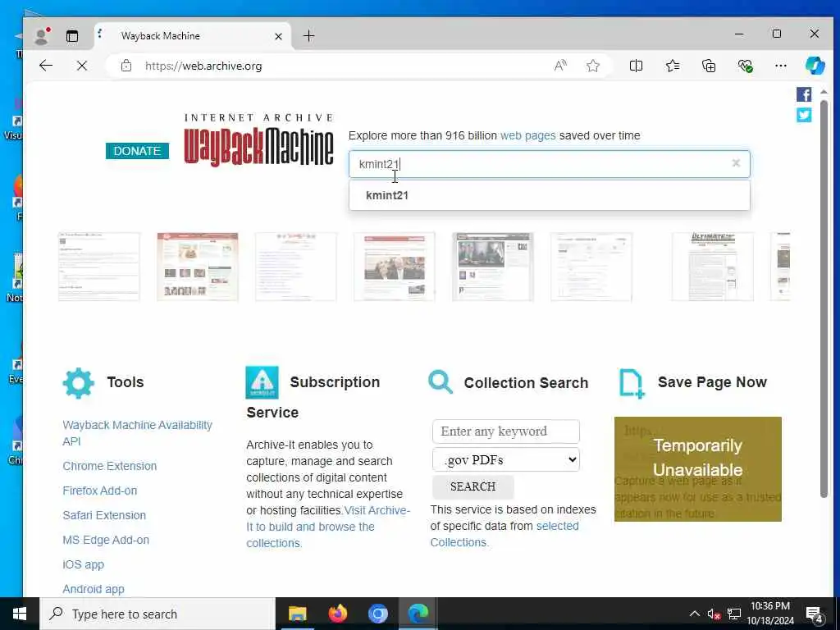The height and width of the screenshot is (630, 840).
Task: Open the fifth dark video site thumbnail
Action: (x=493, y=267)
